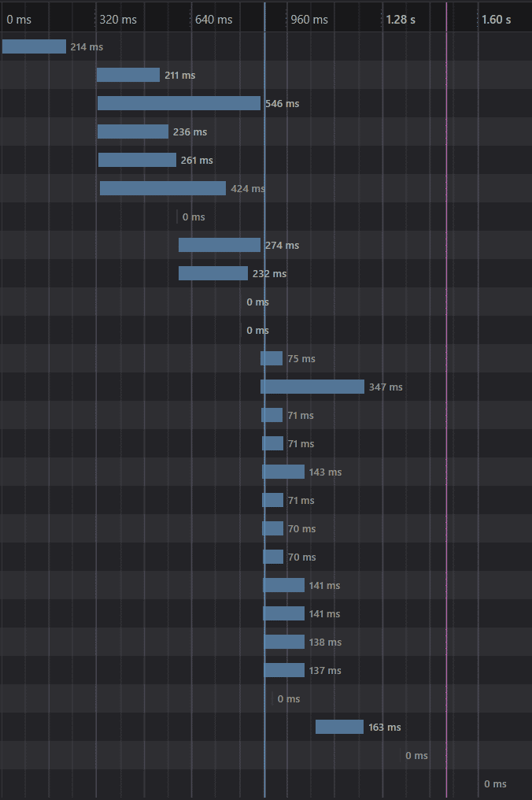Screen dimensions: 532x800
Task: Click the 320 ms timeline header tick
Action: coord(118,20)
